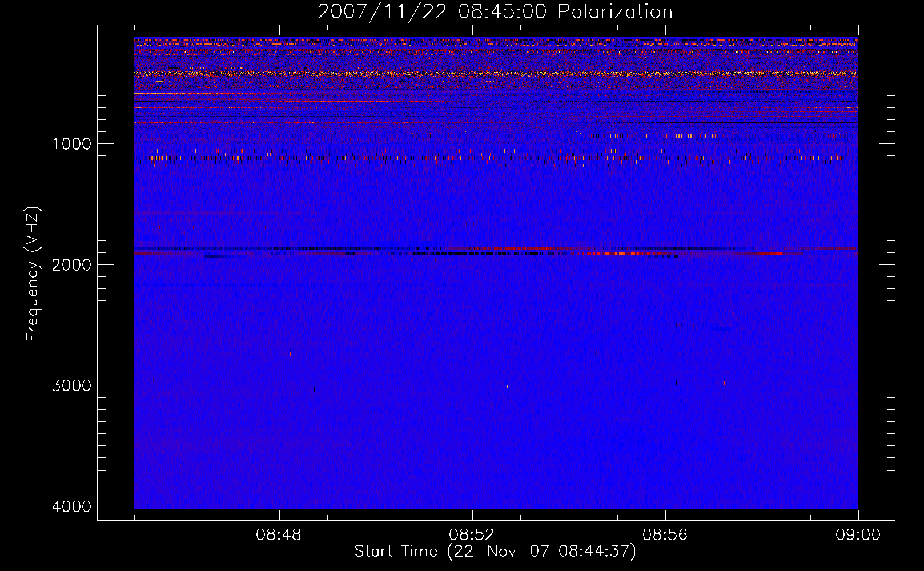924x571 pixels.
Task: Click the 1000 frequency tick label
Action: pos(71,143)
